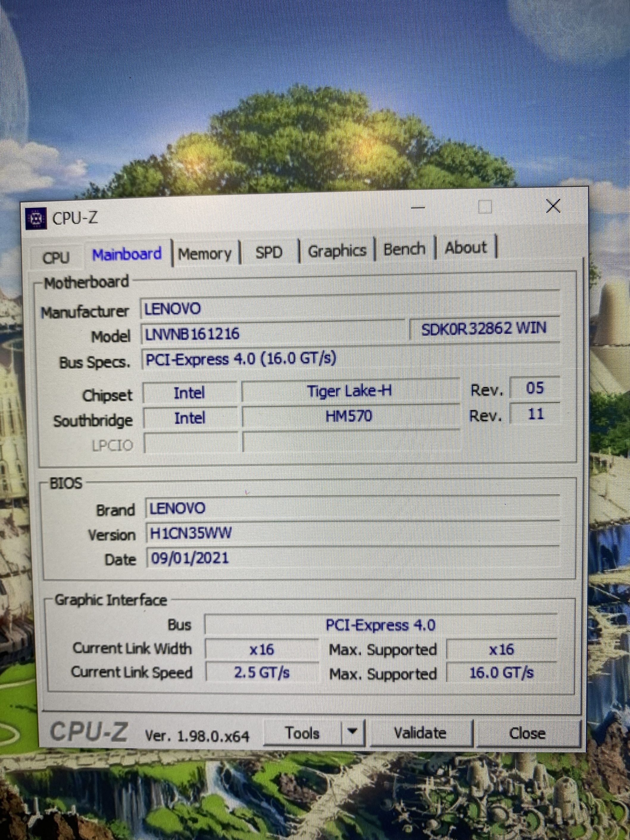Image resolution: width=630 pixels, height=840 pixels.
Task: Click the Southbridge HM570 field
Action: 348,417
